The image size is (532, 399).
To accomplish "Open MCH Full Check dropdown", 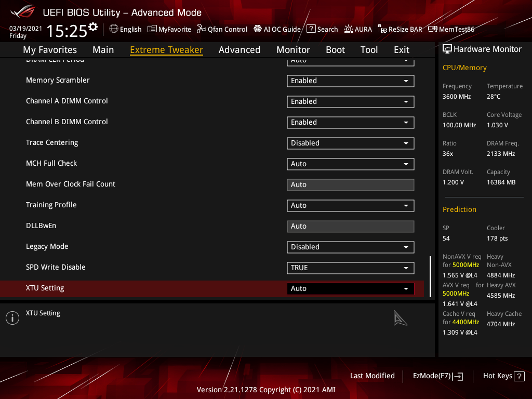I will point(351,164).
